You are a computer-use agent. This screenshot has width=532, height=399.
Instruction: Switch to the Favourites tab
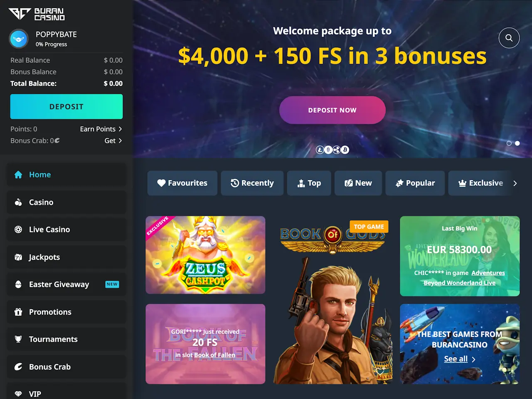pos(182,183)
